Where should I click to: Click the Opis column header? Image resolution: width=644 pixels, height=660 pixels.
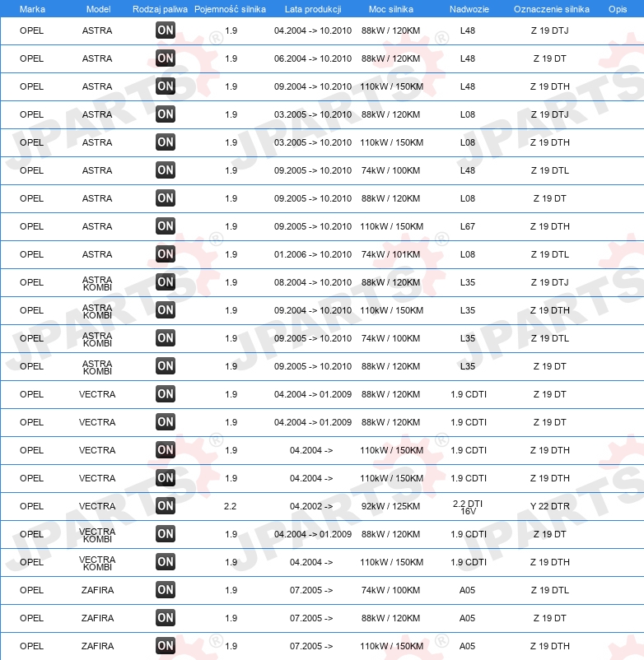coord(618,9)
